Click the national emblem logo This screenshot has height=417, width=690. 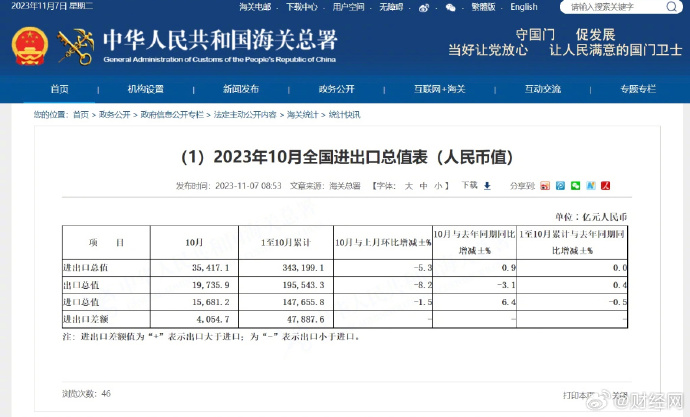pyautogui.click(x=29, y=46)
